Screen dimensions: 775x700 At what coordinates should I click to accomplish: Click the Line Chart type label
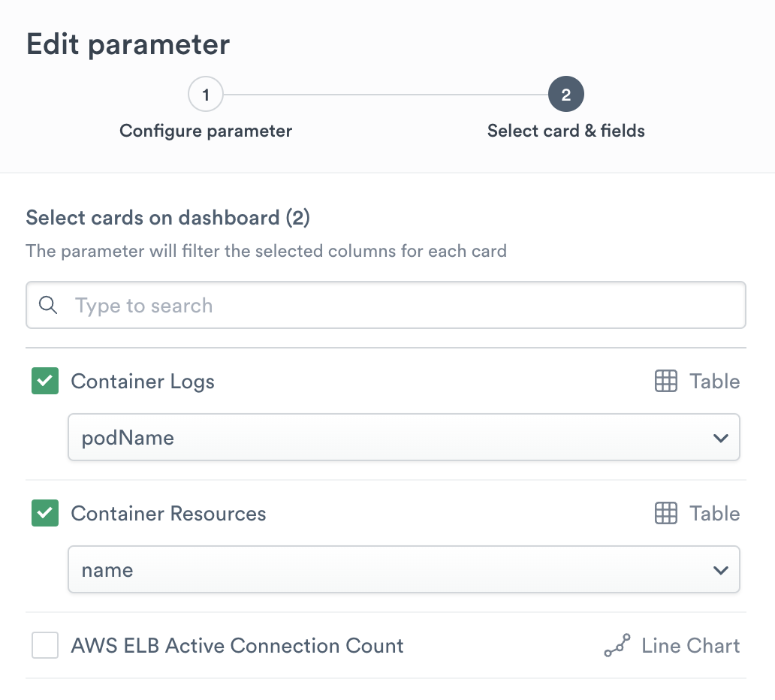pos(690,646)
